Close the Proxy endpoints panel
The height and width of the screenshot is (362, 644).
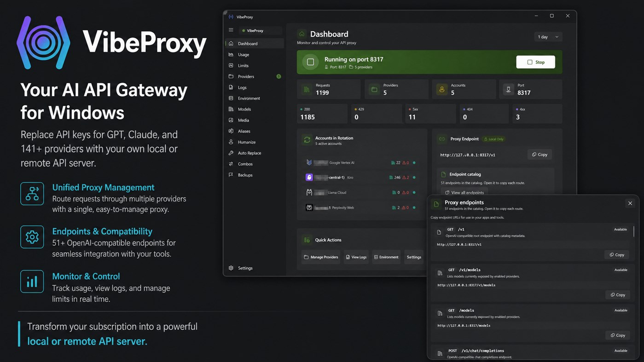tap(630, 203)
